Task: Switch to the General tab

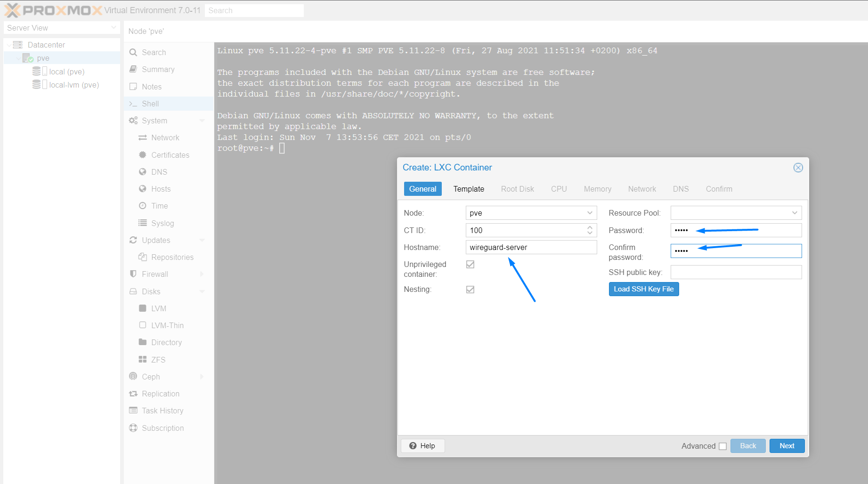Action: click(x=422, y=189)
